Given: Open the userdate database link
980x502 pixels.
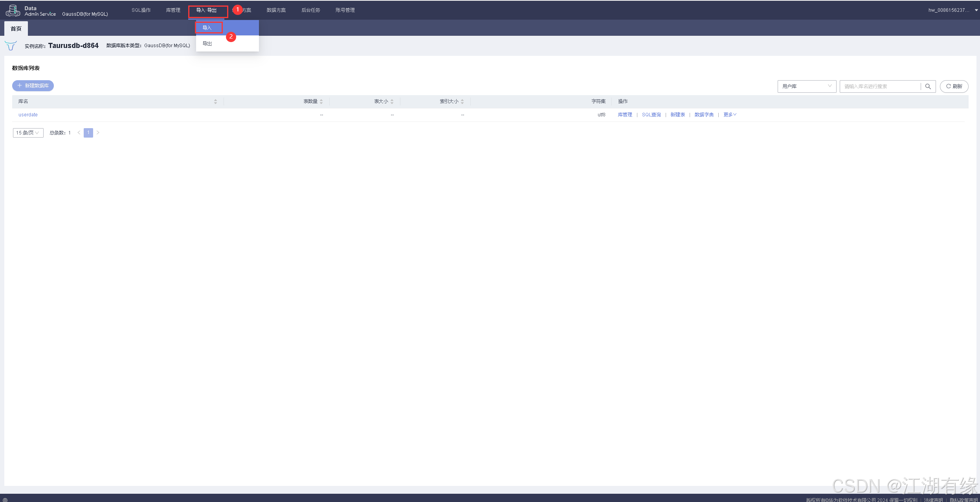Looking at the screenshot, I should [x=28, y=115].
